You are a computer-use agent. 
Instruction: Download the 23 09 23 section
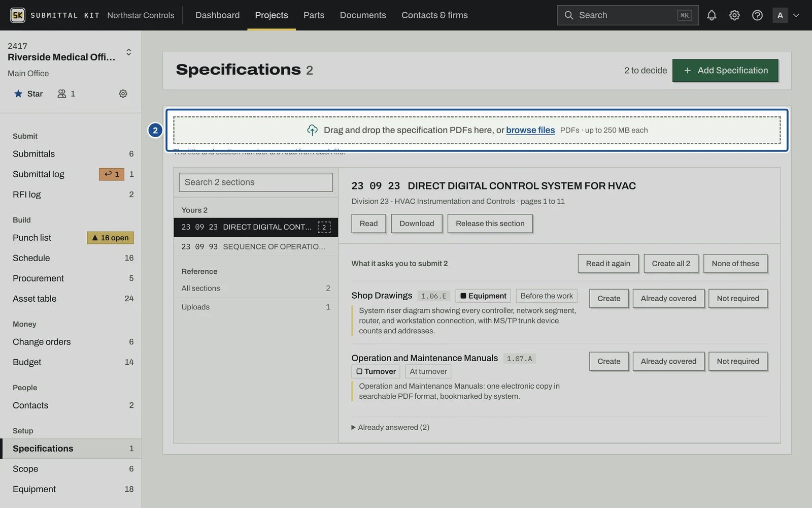click(417, 224)
